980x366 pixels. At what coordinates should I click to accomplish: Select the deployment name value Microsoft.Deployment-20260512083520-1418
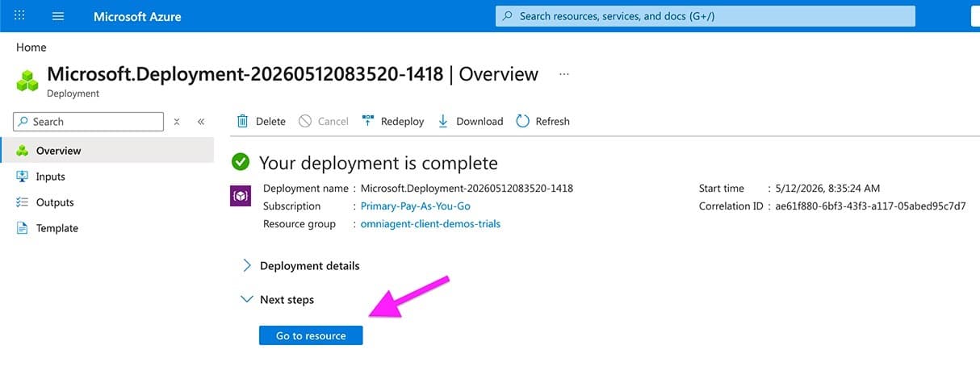467,188
